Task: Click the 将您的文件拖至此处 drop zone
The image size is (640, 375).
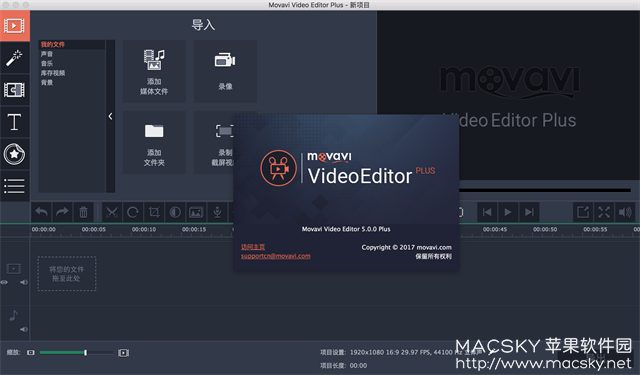Action: click(x=67, y=274)
